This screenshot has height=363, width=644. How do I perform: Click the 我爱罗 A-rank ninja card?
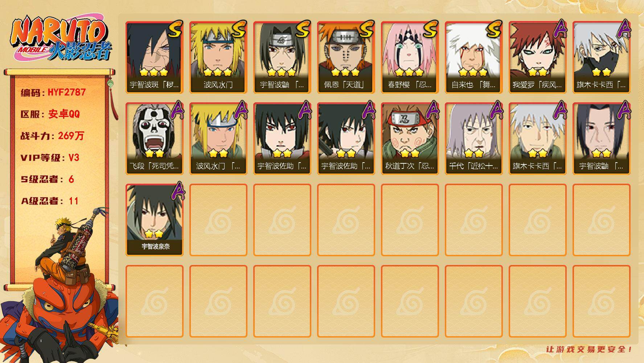[x=537, y=57]
